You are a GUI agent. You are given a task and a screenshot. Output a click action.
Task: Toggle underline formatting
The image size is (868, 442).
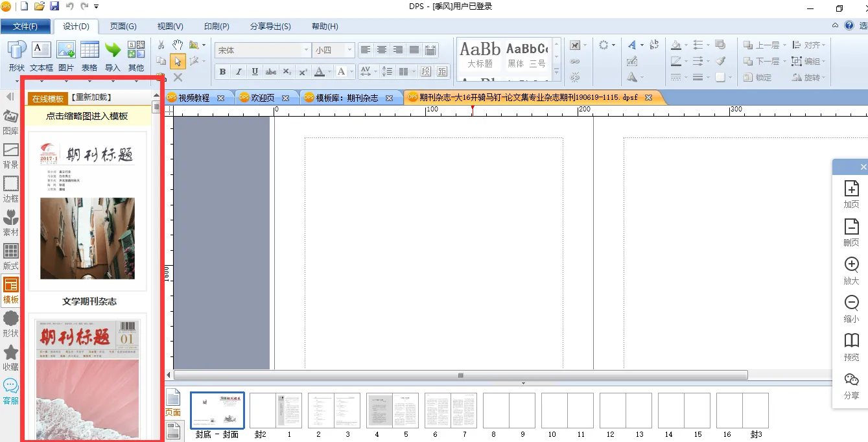[255, 72]
